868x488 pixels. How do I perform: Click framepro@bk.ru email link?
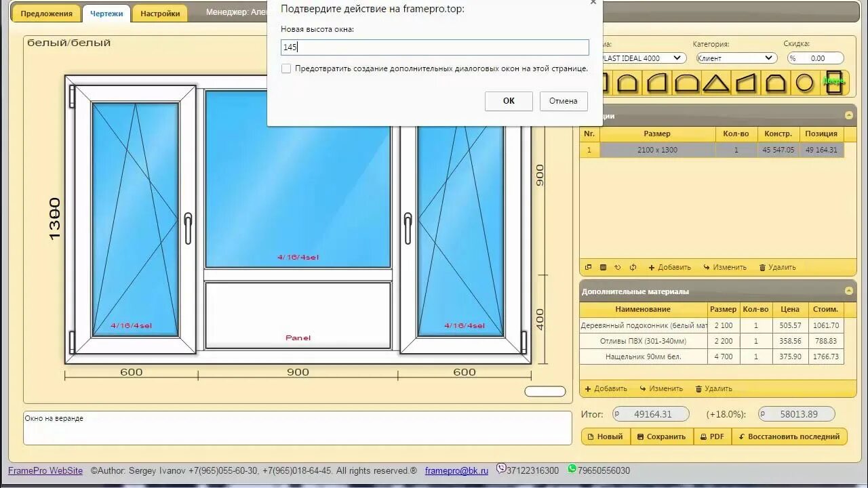456,470
